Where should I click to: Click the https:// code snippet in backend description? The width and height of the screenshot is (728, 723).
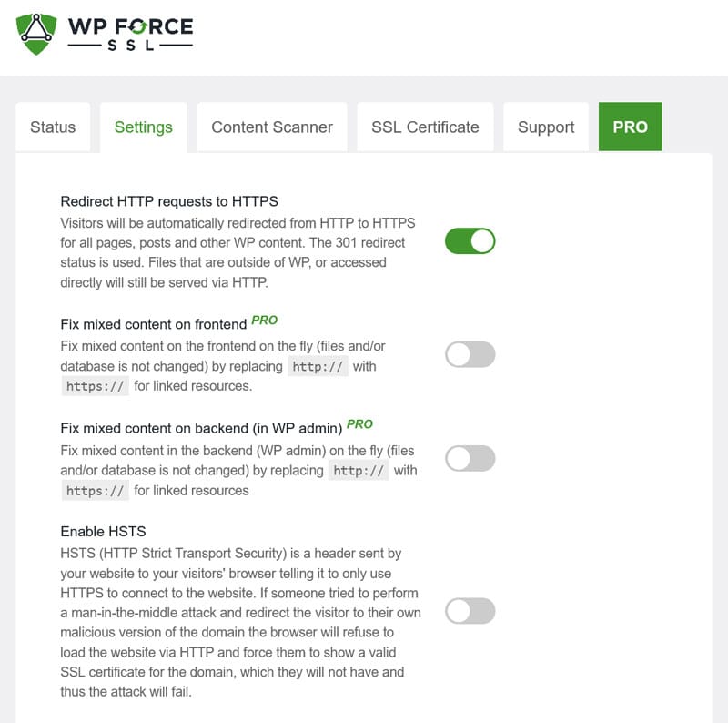(95, 491)
